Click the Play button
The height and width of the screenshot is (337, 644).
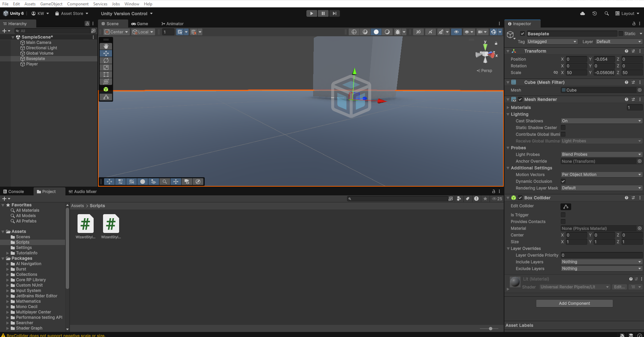[x=311, y=13]
